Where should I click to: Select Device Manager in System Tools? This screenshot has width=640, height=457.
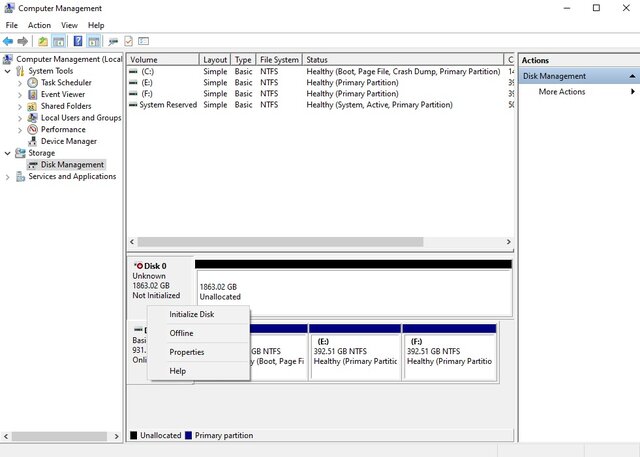[68, 141]
